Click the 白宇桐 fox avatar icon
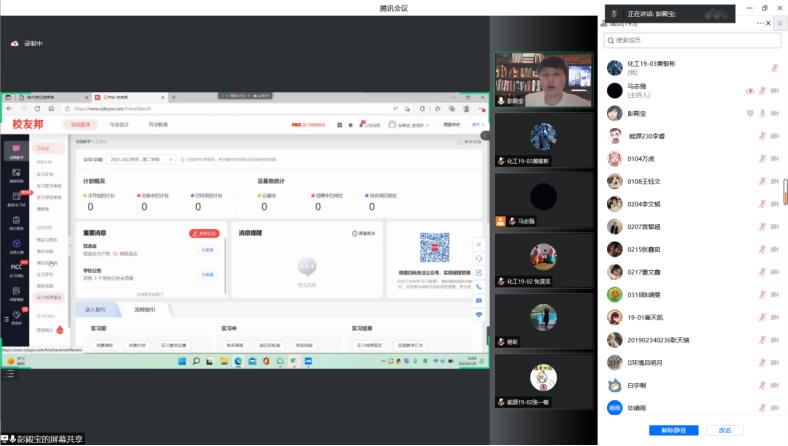 click(x=615, y=385)
